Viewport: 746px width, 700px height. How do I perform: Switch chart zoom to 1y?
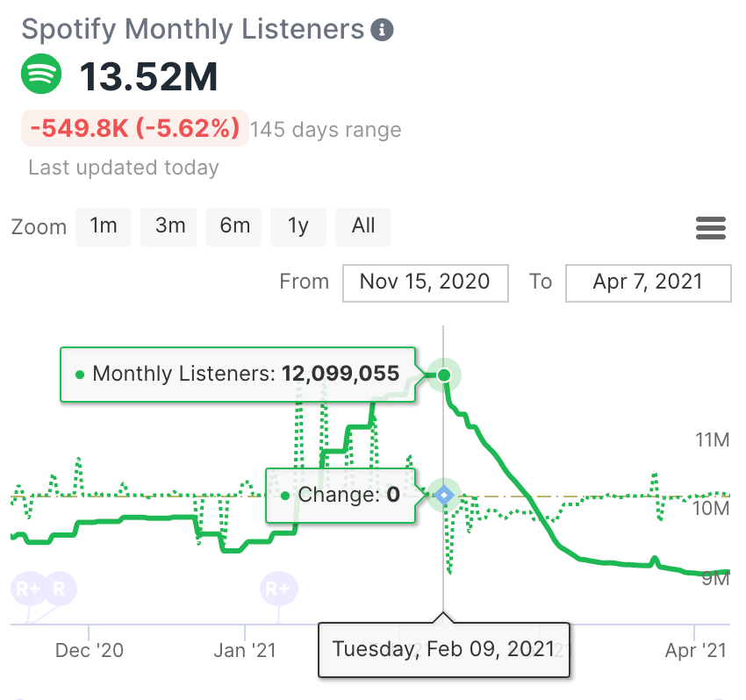tap(298, 226)
